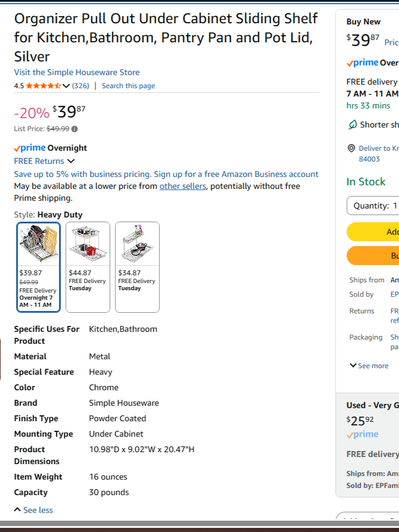The height and width of the screenshot is (532, 399).
Task: Visit the Simple Houseware Store link
Action: (77, 72)
